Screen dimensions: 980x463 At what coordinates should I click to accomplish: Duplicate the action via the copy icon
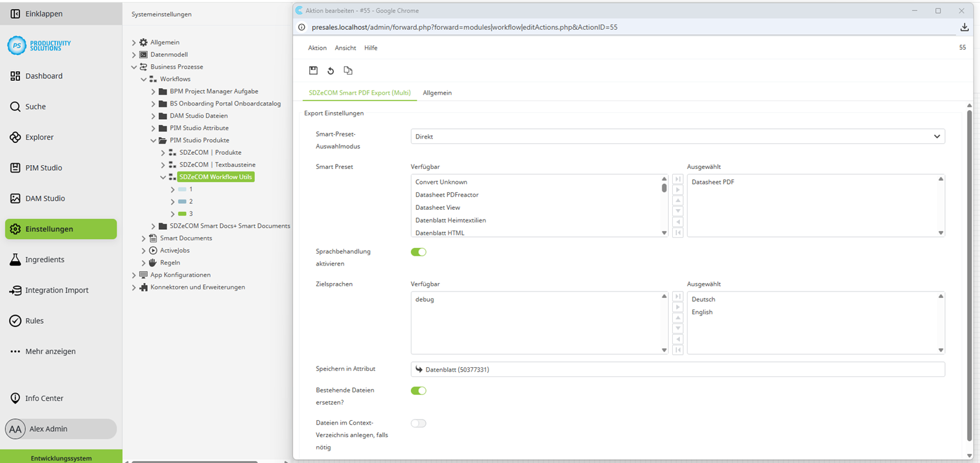[x=348, y=70]
